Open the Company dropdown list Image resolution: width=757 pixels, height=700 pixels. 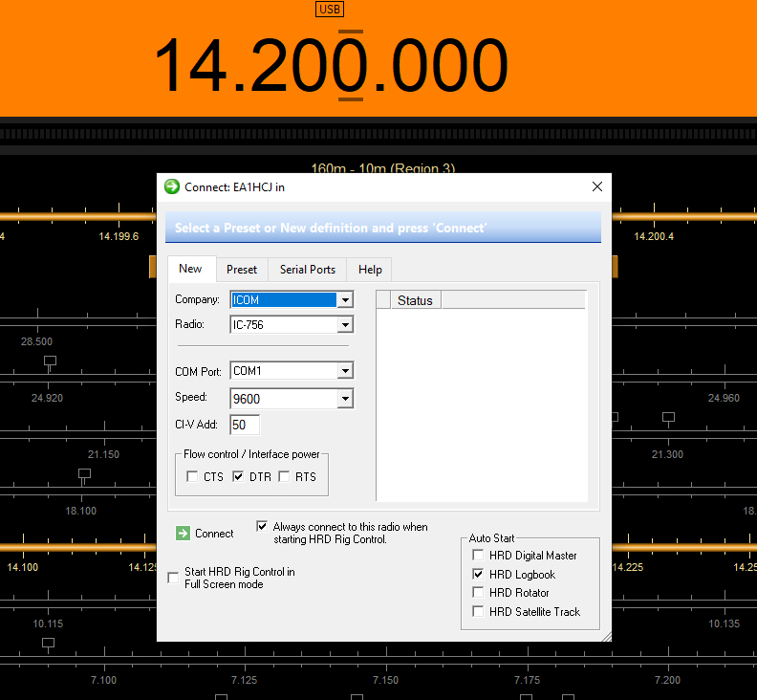point(345,300)
